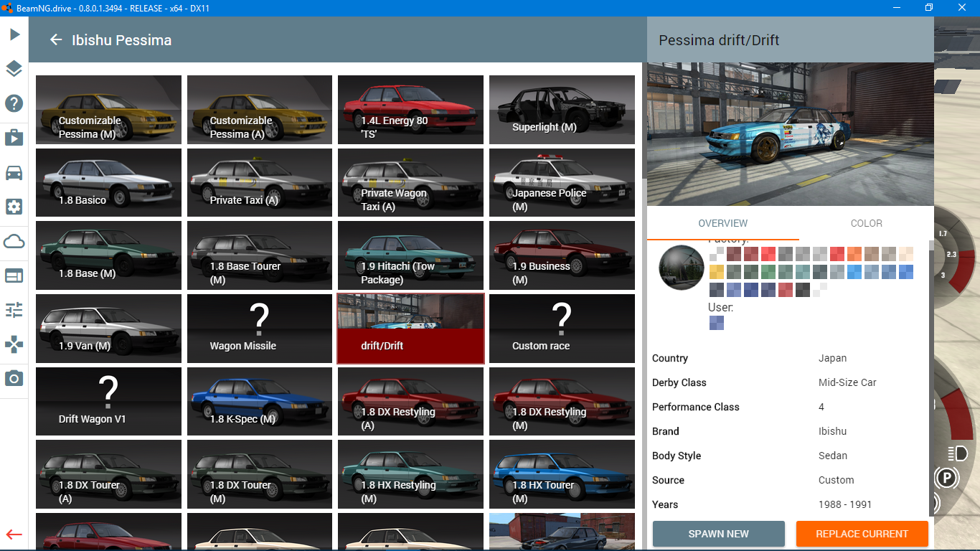Open the layers icon in the sidebar
980x551 pixels.
click(x=14, y=69)
